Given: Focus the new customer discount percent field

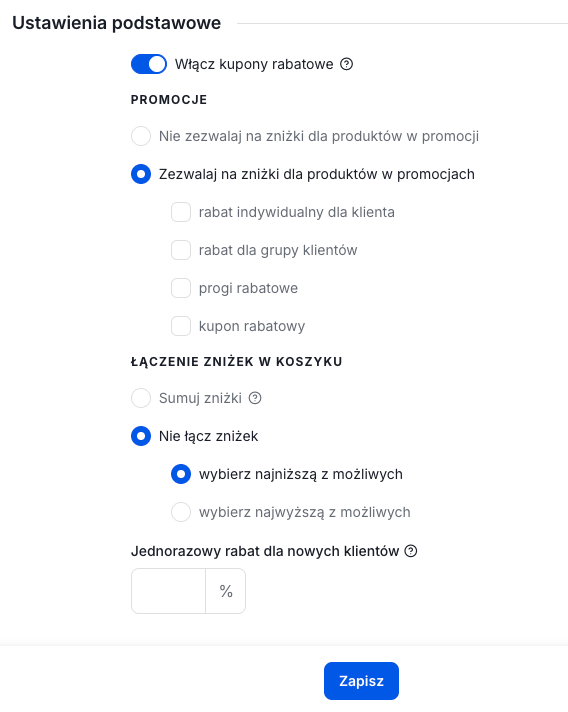Looking at the screenshot, I should point(168,591).
